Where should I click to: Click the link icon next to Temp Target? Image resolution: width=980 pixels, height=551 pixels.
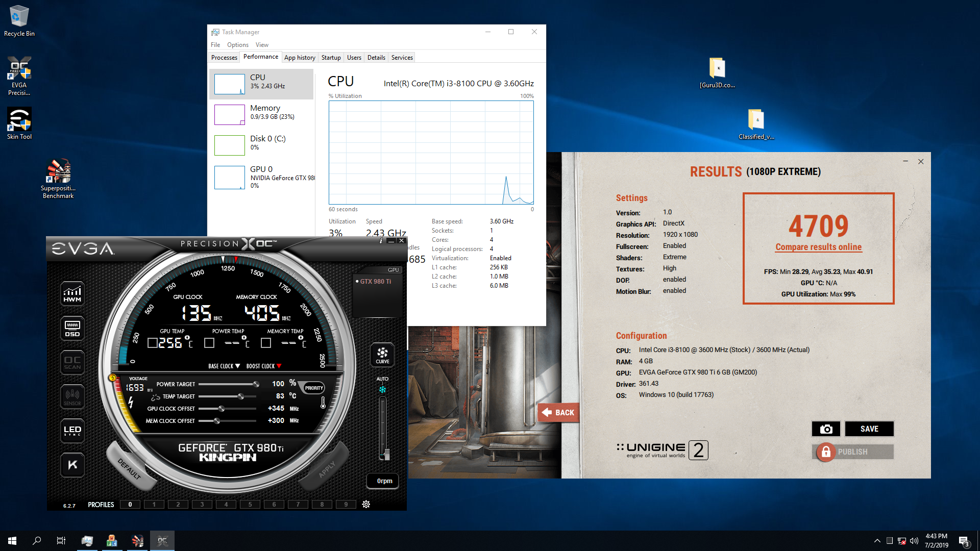click(x=156, y=397)
